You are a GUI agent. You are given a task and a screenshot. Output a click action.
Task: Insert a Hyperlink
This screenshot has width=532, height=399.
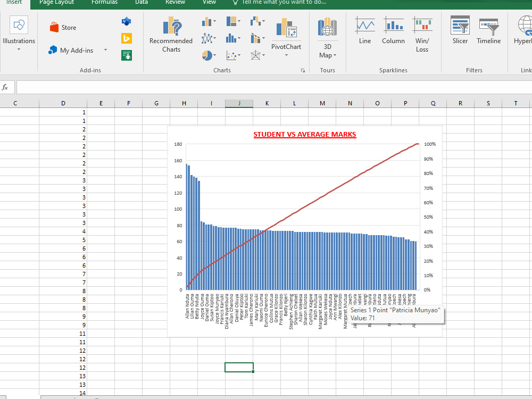524,30
